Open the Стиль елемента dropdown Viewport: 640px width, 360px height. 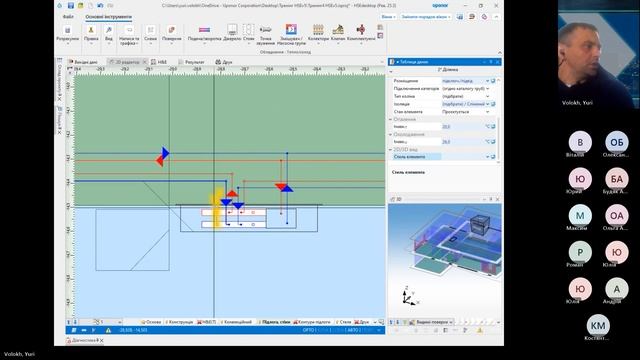(x=487, y=157)
